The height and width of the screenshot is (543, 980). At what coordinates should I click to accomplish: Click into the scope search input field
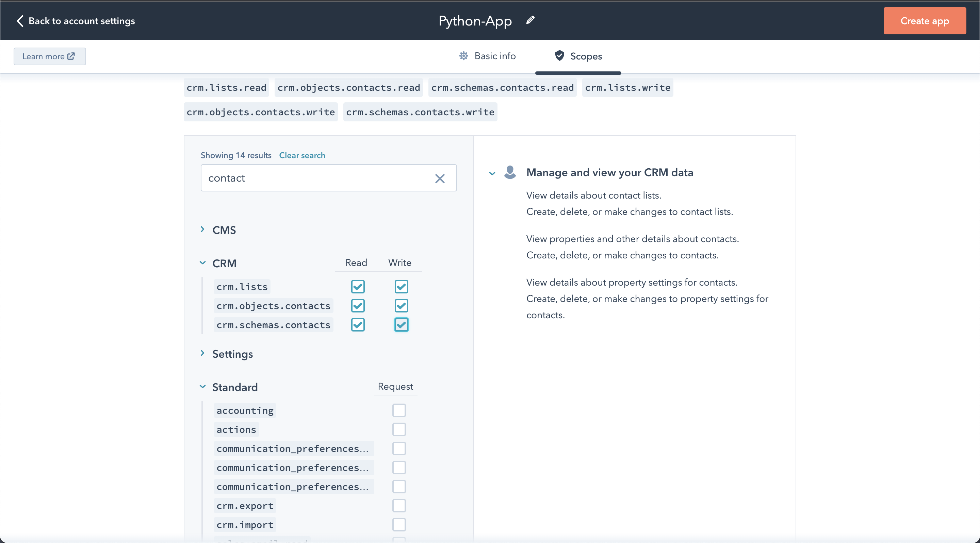click(x=316, y=178)
